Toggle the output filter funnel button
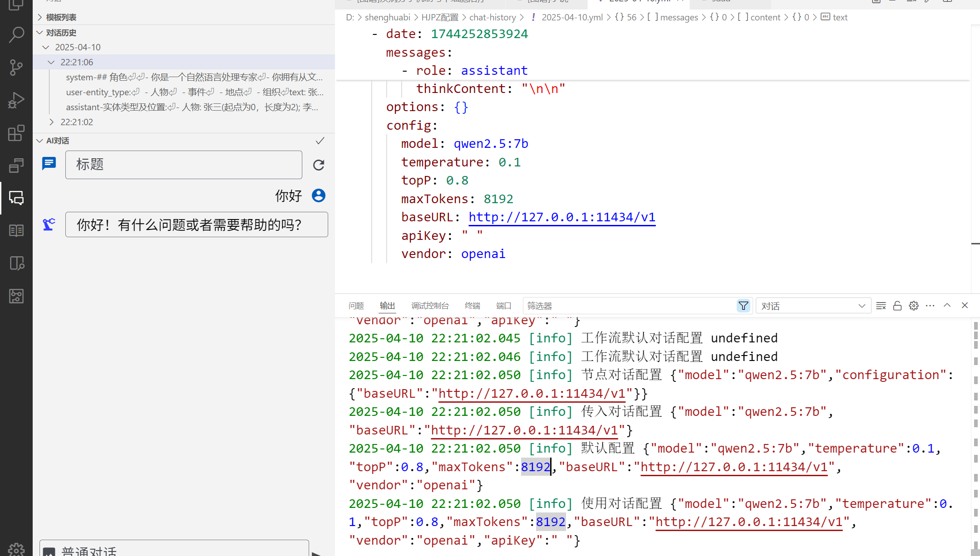 (743, 306)
